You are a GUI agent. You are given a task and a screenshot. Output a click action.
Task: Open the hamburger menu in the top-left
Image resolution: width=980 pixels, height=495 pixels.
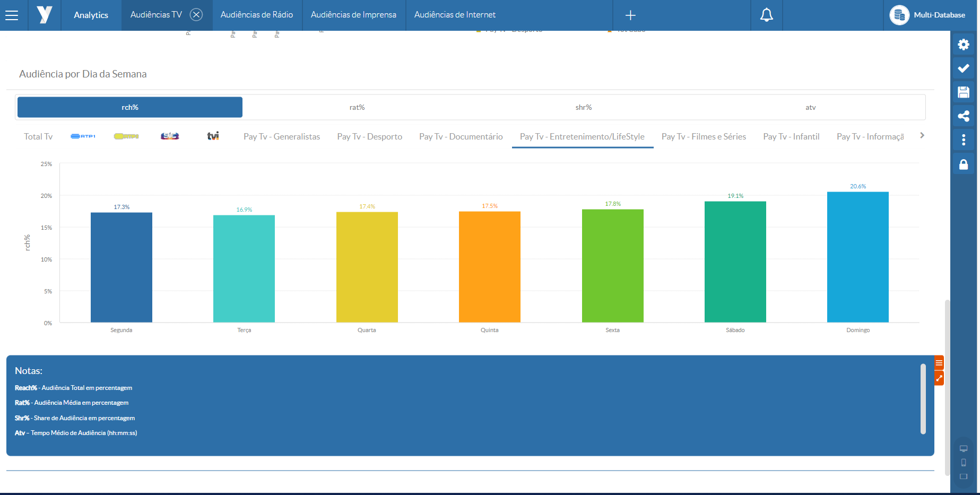12,15
